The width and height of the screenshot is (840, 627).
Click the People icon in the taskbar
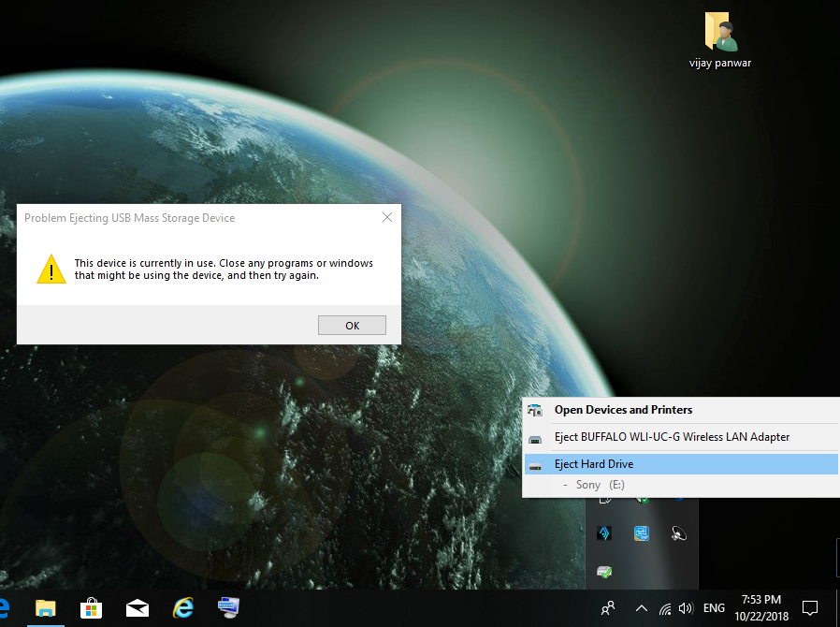click(608, 608)
